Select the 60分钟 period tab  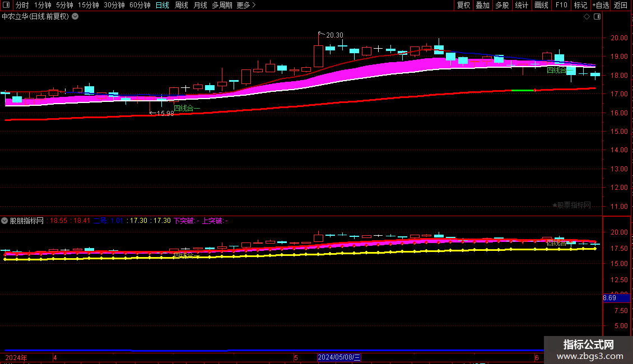[x=140, y=5]
